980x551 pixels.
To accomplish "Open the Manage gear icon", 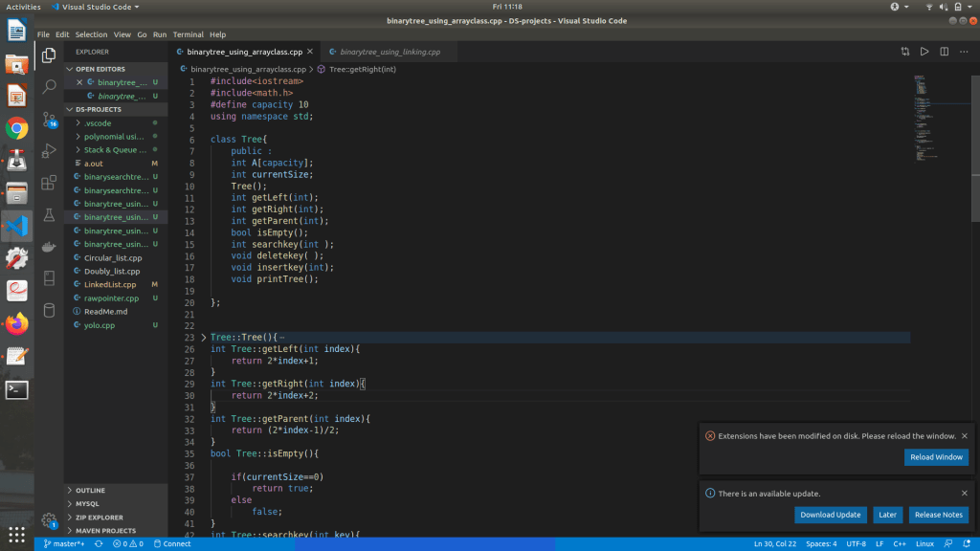I will click(49, 519).
